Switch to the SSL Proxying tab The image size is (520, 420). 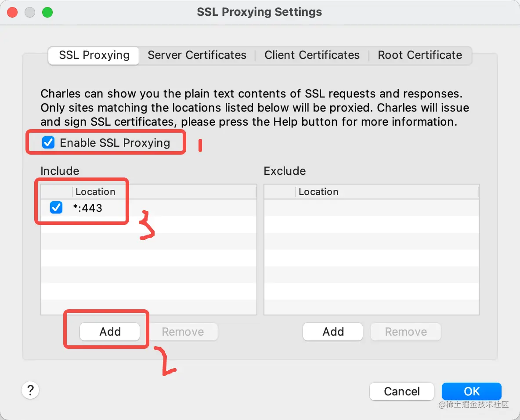[94, 55]
